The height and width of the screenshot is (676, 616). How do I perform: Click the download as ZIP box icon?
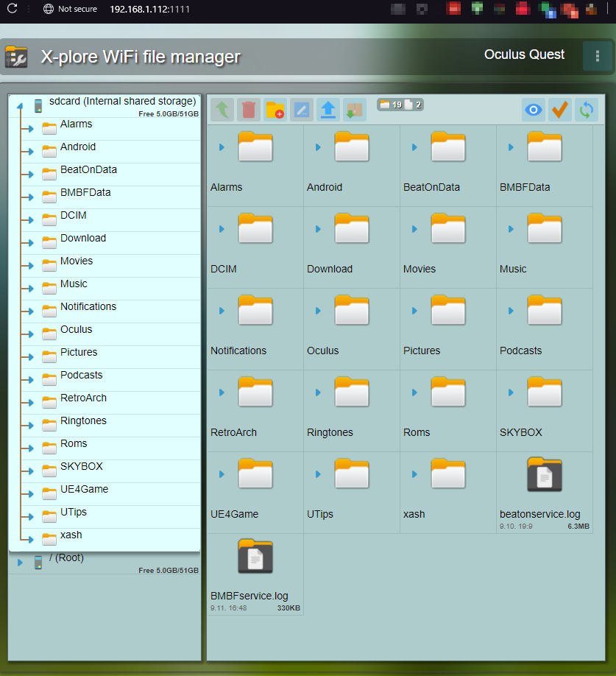[355, 110]
